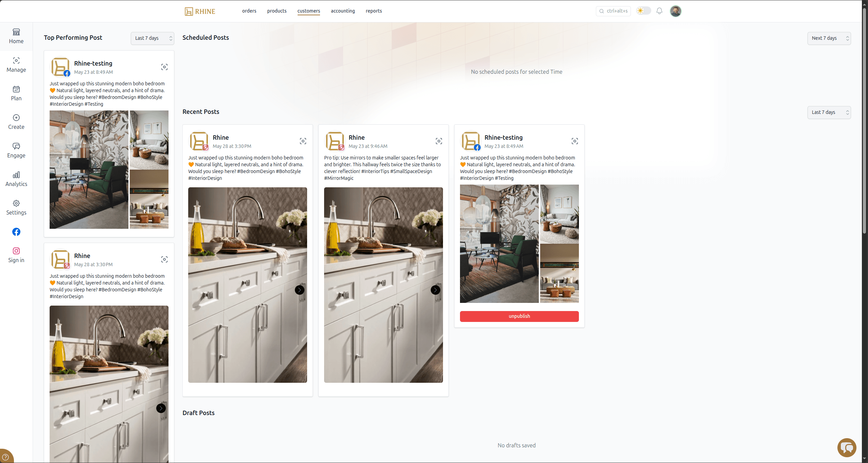This screenshot has height=463, width=868.
Task: Click focus icon on top Rhine-testing post
Action: (164, 67)
